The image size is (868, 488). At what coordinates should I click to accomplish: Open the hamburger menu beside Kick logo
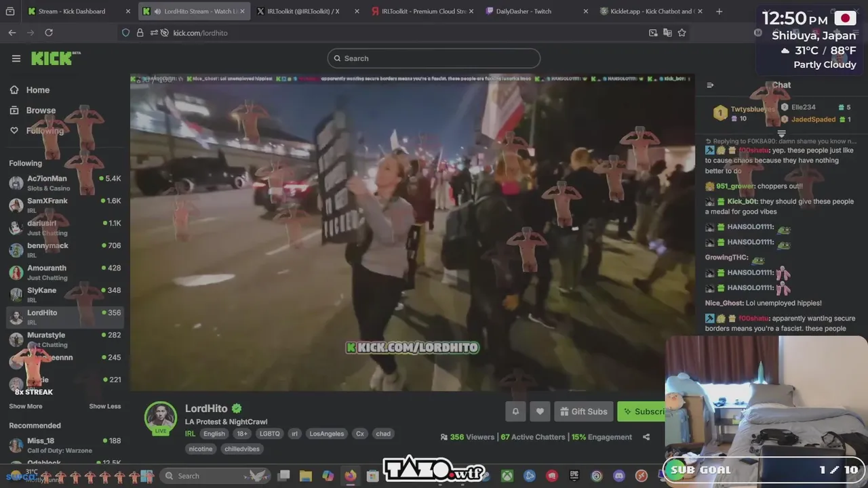tap(16, 58)
